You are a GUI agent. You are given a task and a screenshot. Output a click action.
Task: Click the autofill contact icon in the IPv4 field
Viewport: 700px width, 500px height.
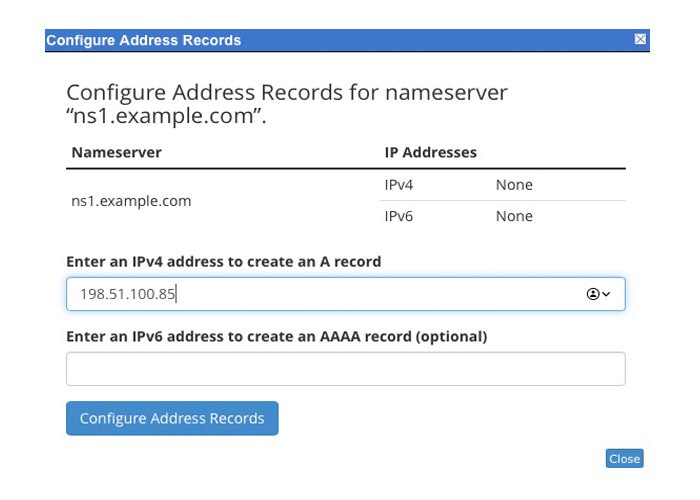(x=592, y=294)
